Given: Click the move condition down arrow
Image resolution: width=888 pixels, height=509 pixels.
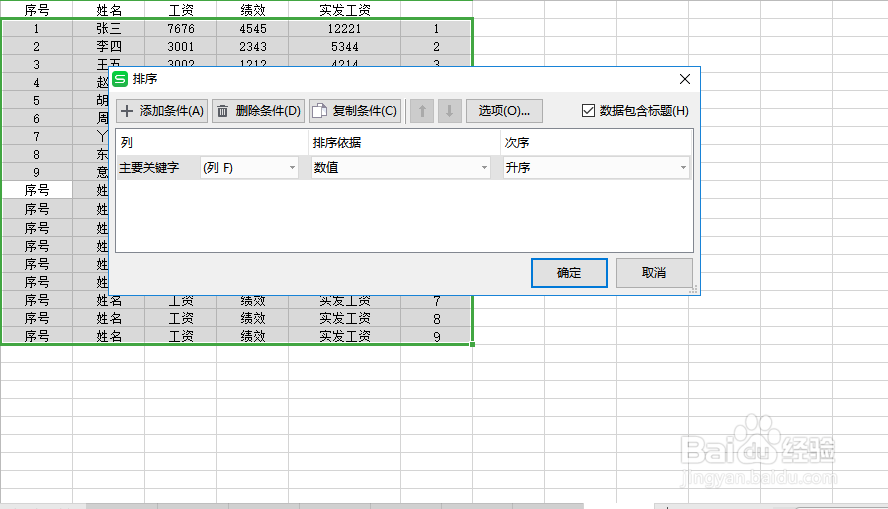Looking at the screenshot, I should coord(450,111).
